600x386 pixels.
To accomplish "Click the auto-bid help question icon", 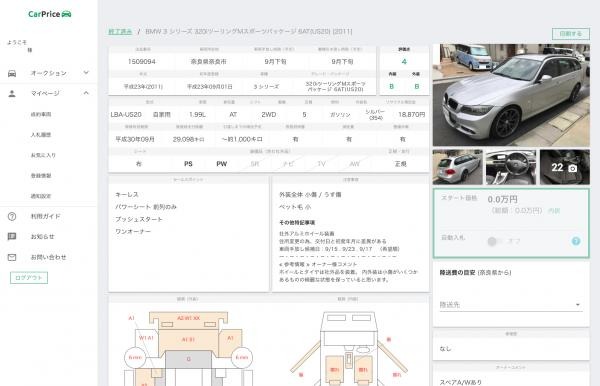I will (x=576, y=241).
